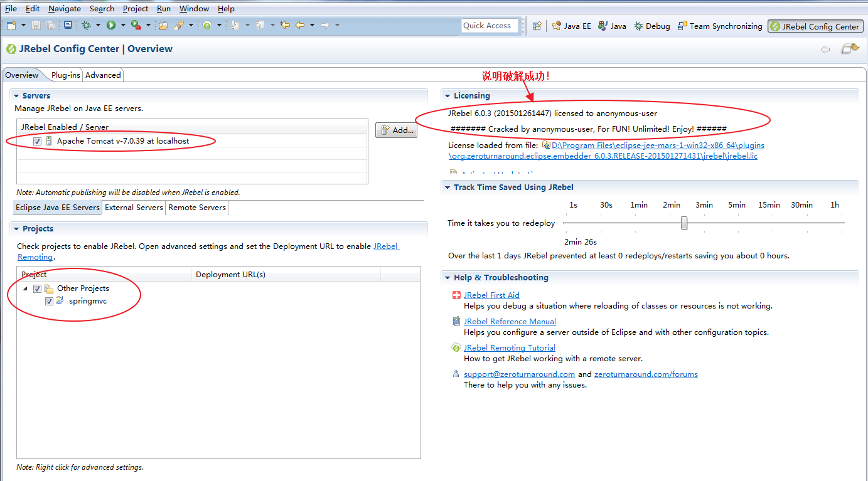Go to Last Edit Location icon
Viewport: 868px width, 481px height.
[x=285, y=25]
